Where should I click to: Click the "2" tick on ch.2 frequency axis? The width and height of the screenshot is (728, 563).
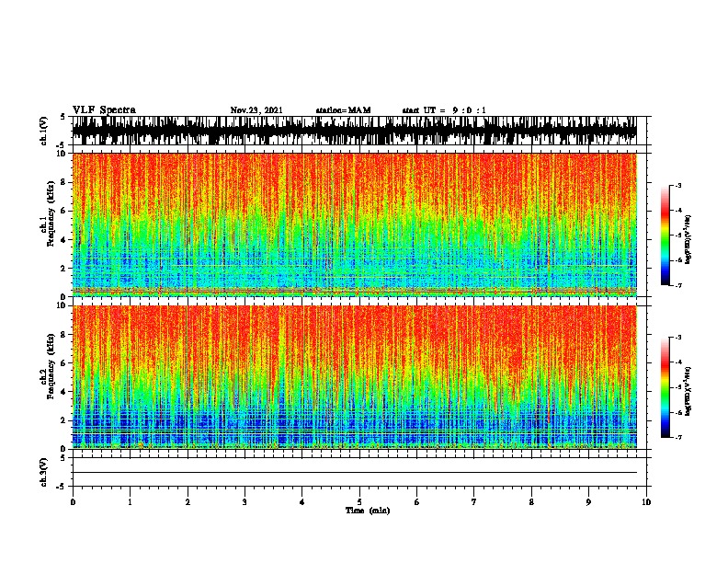(64, 420)
